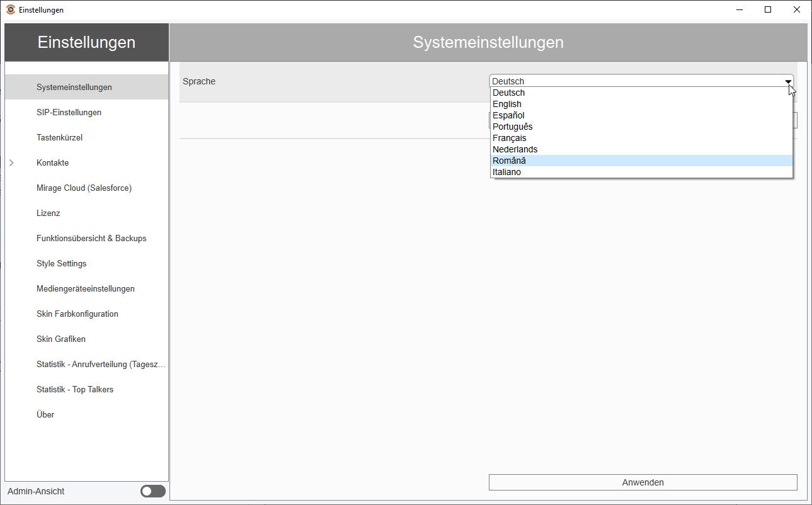Choose Deutsch from the language list
This screenshot has height=505, width=812.
[641, 93]
